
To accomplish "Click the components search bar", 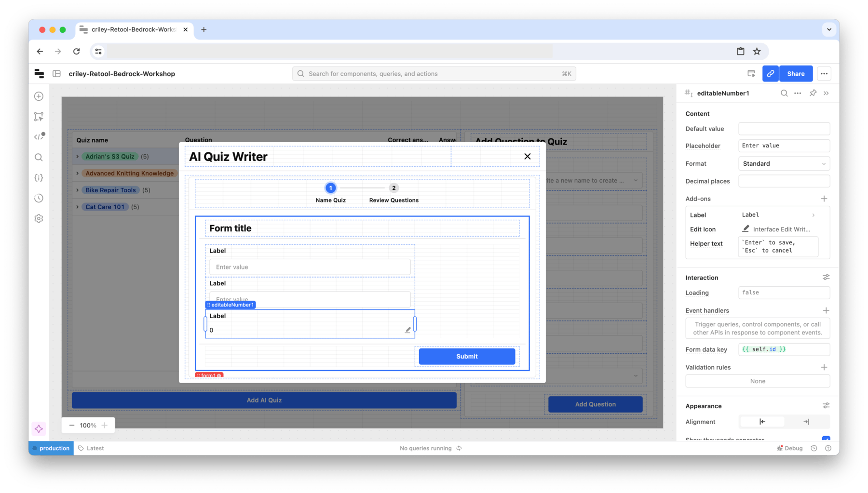I will tap(434, 74).
